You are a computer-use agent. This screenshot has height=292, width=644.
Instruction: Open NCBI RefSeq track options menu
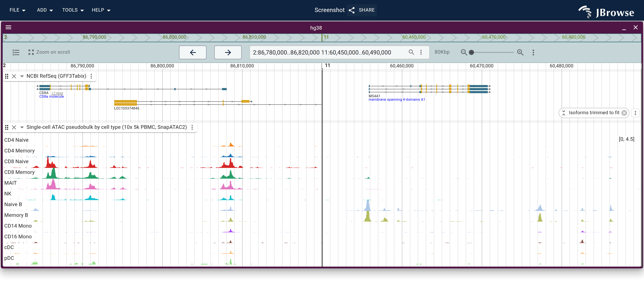[x=91, y=76]
